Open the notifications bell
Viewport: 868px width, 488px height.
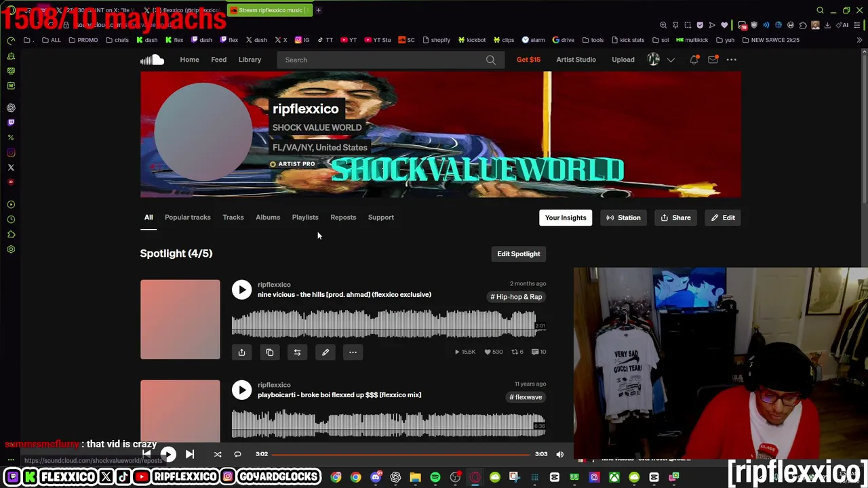pos(694,60)
